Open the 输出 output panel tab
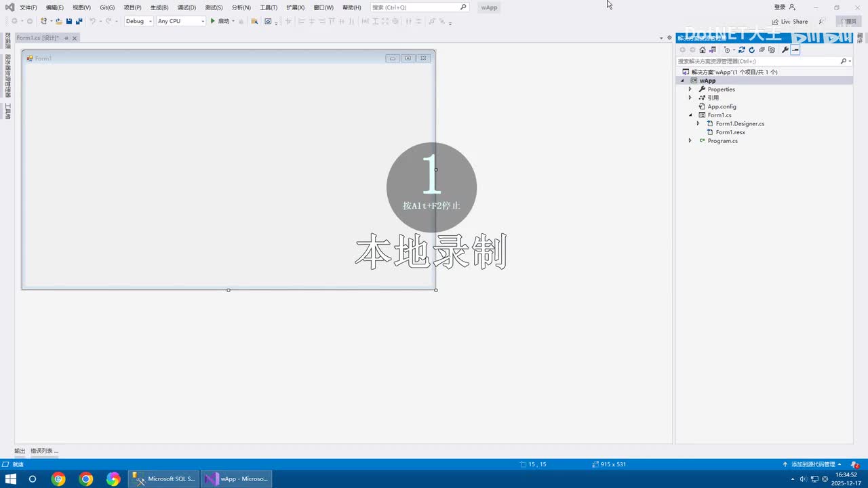This screenshot has height=488, width=868. point(20,451)
